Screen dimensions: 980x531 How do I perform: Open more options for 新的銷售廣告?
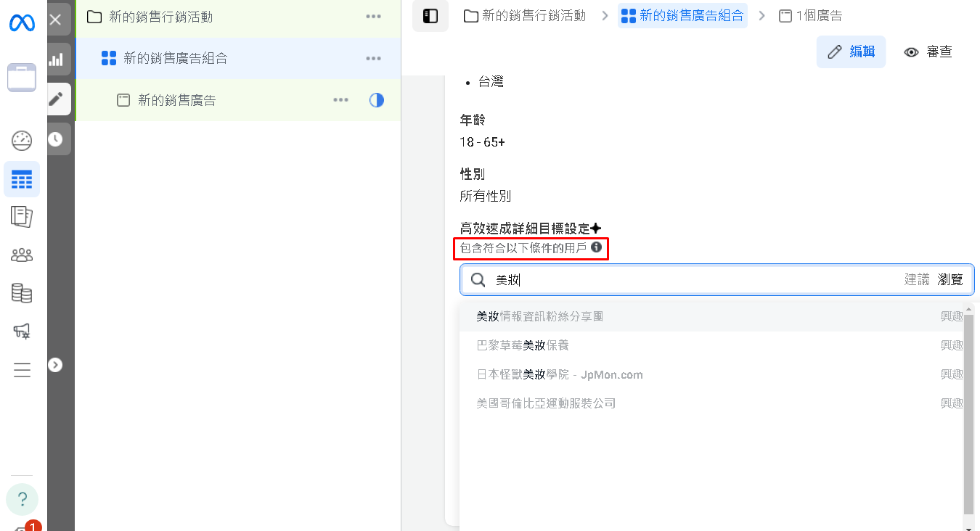340,100
